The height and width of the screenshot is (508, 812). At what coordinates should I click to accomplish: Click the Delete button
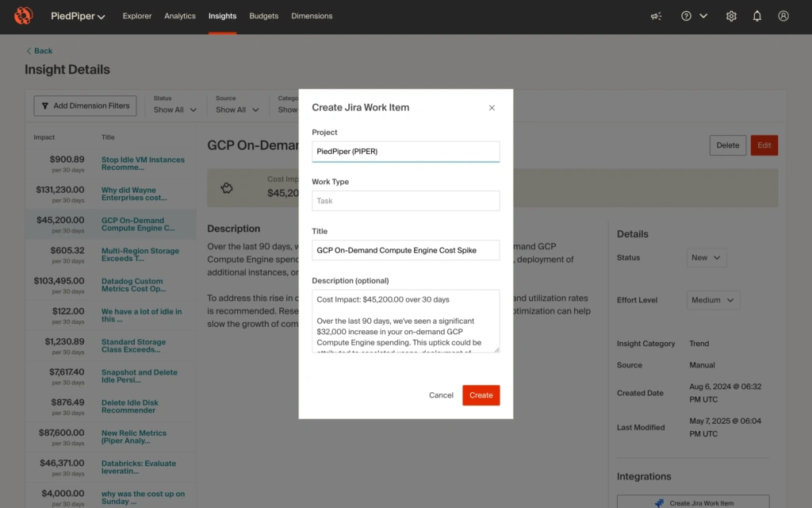click(728, 145)
